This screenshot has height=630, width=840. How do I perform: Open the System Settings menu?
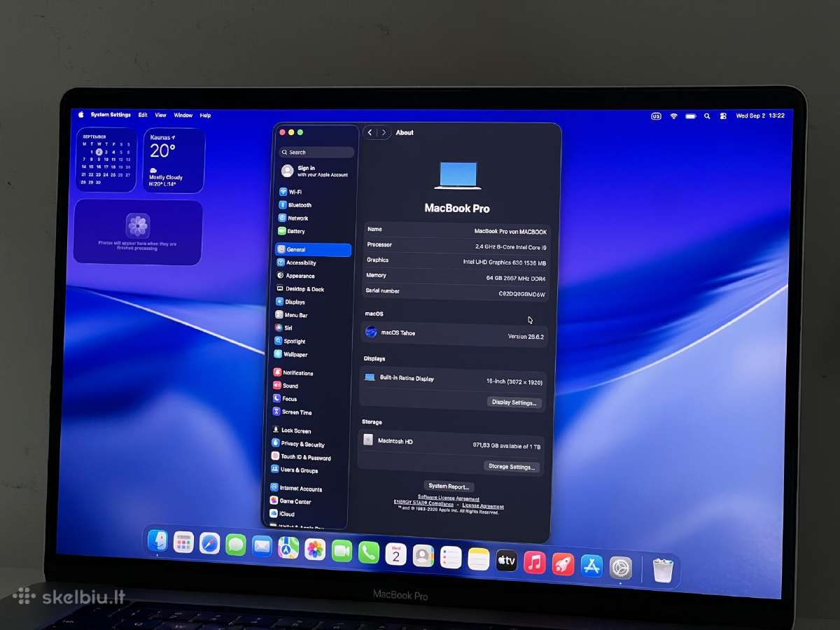[x=111, y=115]
